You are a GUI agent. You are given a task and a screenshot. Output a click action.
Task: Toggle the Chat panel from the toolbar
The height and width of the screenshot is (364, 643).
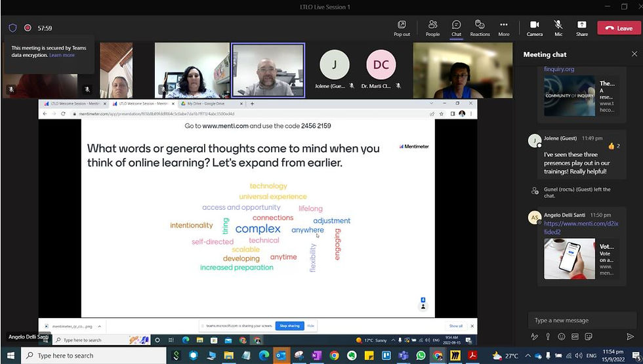click(456, 28)
